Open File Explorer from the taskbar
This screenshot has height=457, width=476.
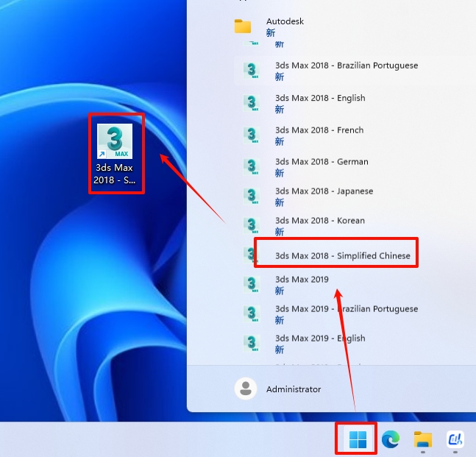point(422,440)
